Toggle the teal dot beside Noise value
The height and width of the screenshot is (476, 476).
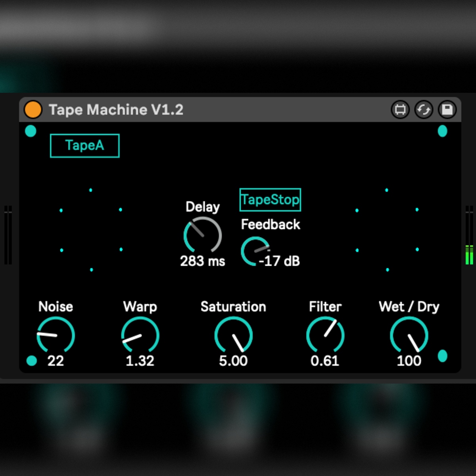tap(32, 361)
